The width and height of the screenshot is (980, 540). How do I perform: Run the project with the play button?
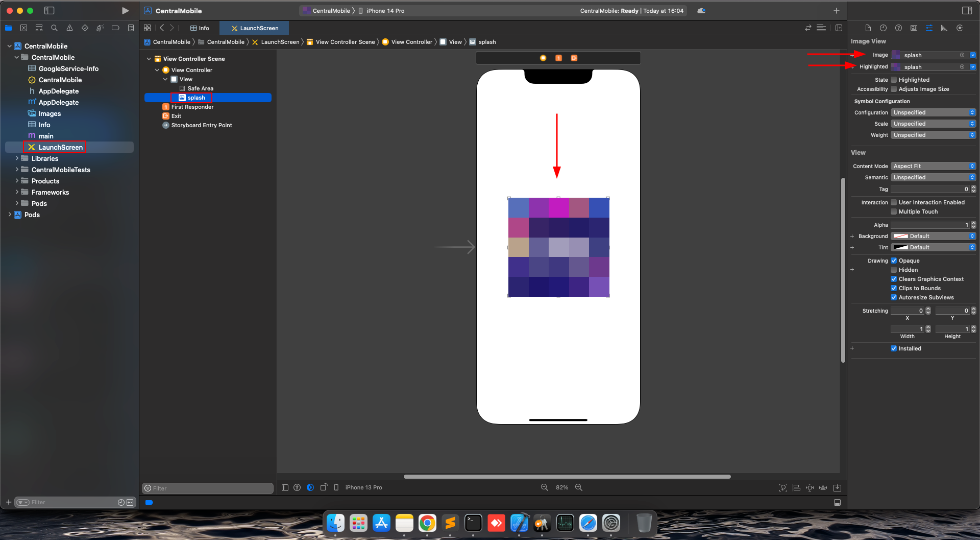(125, 11)
